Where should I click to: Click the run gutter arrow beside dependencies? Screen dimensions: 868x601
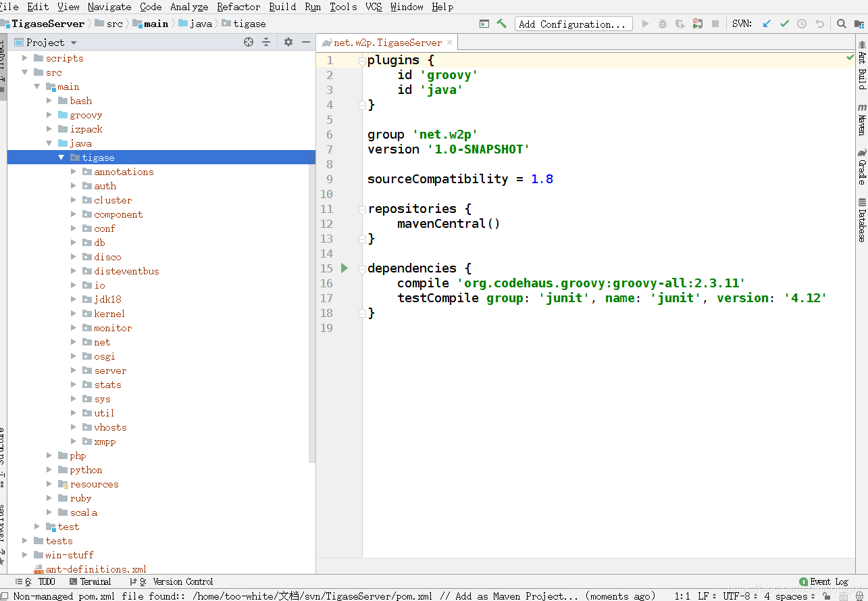coord(344,268)
